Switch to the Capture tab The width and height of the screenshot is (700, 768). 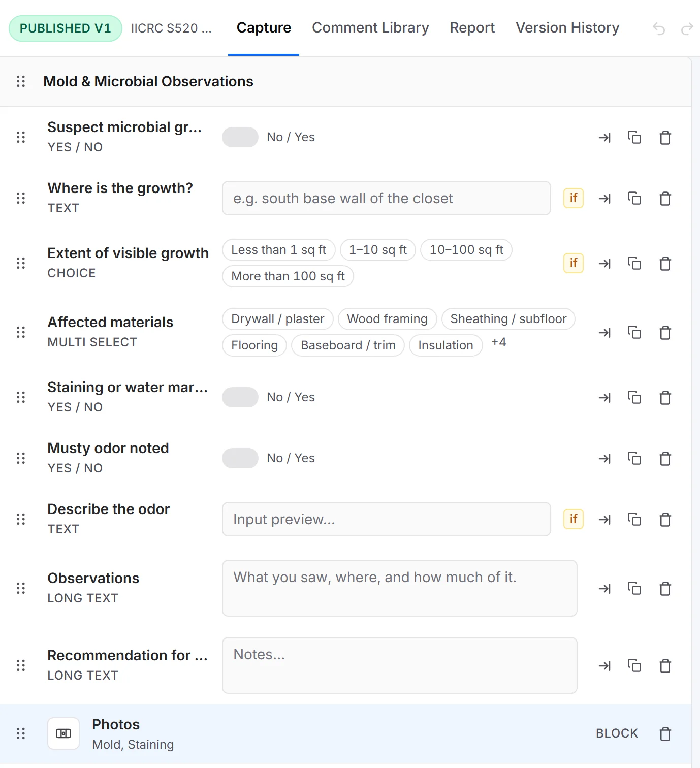[264, 28]
